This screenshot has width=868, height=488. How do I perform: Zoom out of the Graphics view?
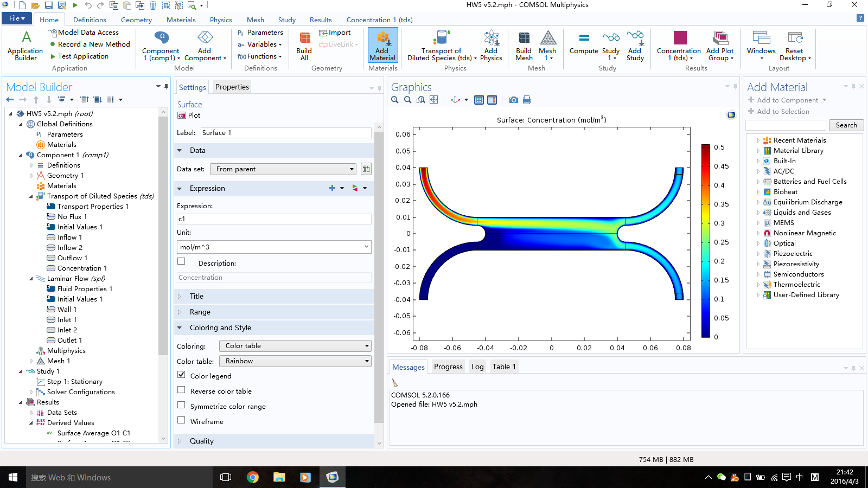point(408,100)
